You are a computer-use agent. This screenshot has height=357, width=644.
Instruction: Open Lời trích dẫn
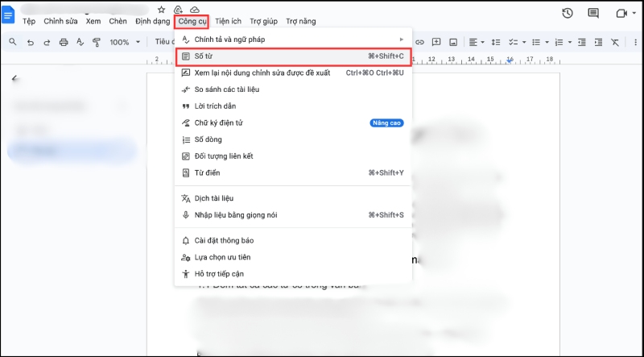(293, 106)
